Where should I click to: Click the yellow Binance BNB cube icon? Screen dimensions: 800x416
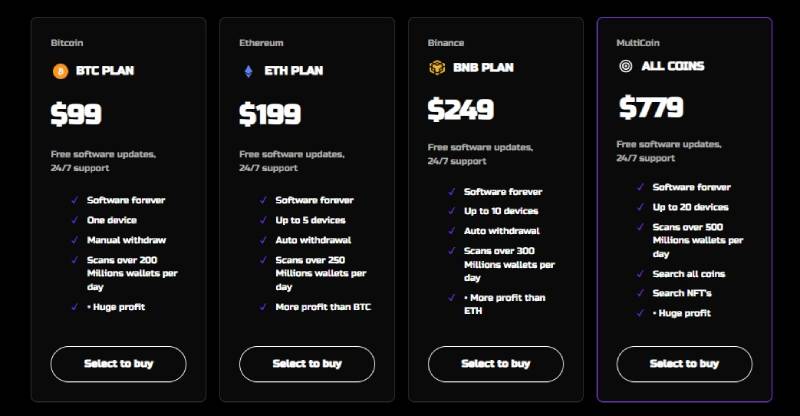(x=437, y=67)
